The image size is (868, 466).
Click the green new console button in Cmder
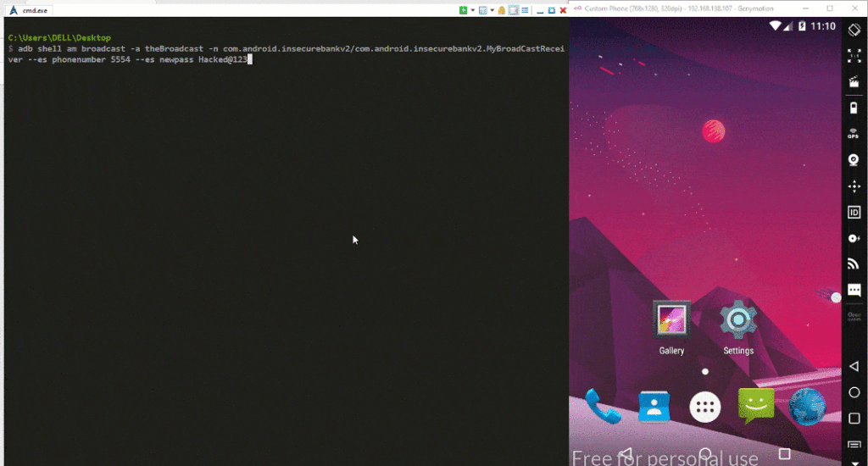click(464, 10)
